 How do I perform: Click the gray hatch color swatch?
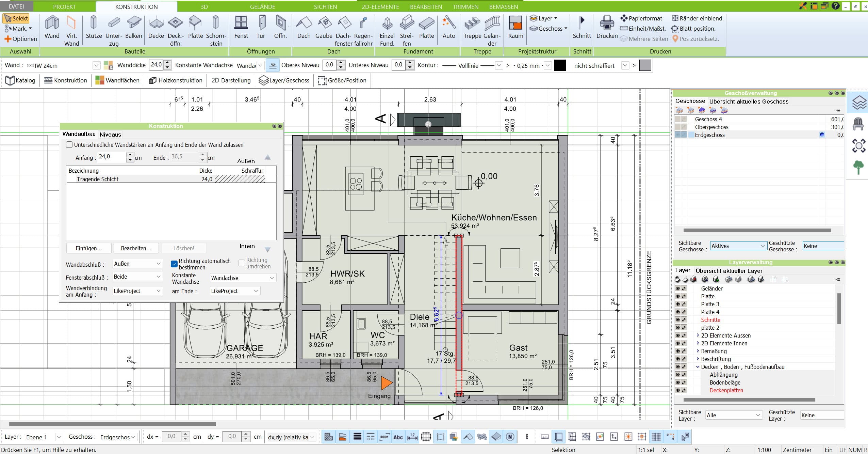point(645,65)
